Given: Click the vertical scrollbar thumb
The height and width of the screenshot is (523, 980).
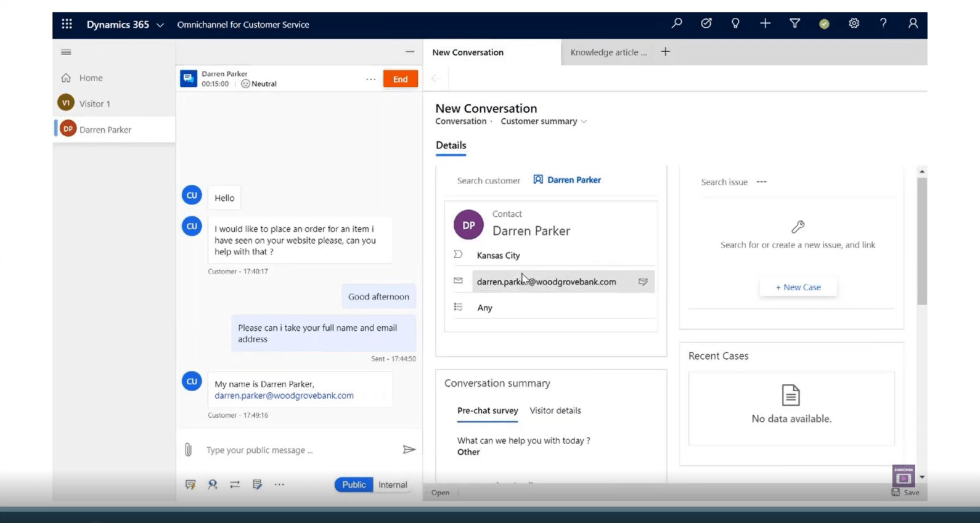Looking at the screenshot, I should (921, 241).
